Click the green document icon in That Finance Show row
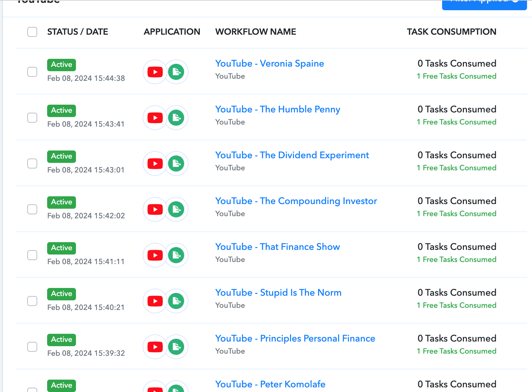This screenshot has width=532, height=392. (176, 255)
